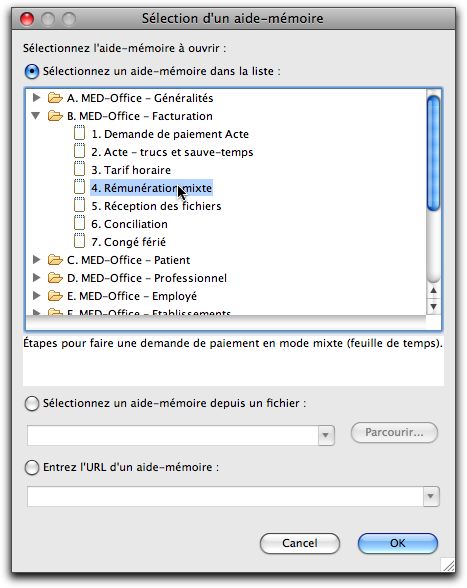Click the sheet icon next to Conciliation
Viewport: 467px width, 588px height.
coord(80,224)
